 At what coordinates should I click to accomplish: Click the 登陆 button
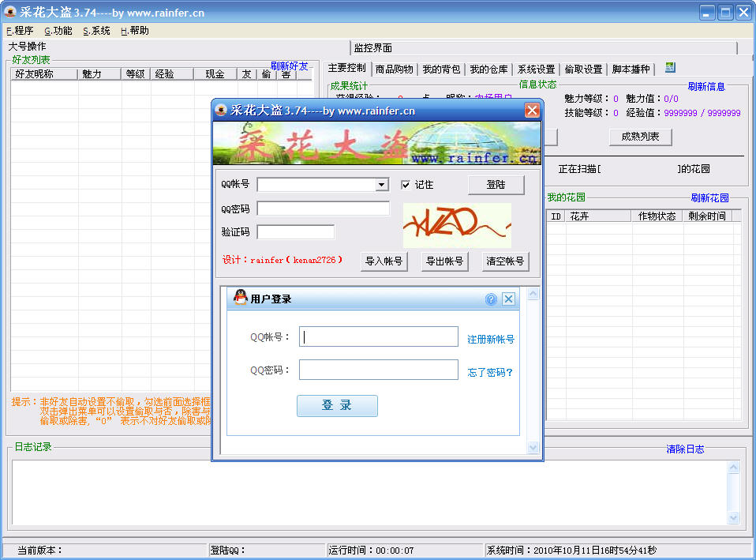496,185
